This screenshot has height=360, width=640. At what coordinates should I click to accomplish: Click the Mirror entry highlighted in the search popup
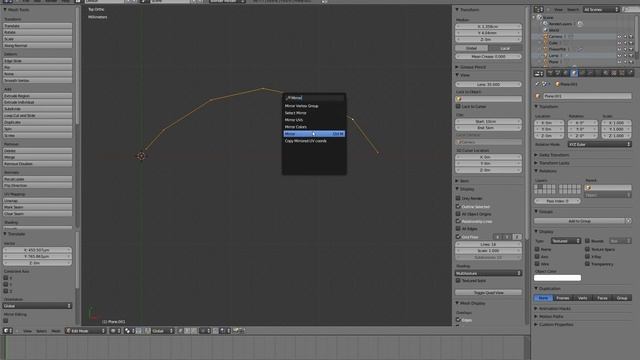coord(314,134)
